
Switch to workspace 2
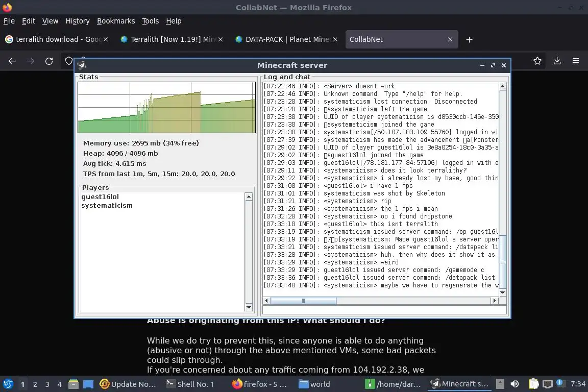[x=35, y=384]
